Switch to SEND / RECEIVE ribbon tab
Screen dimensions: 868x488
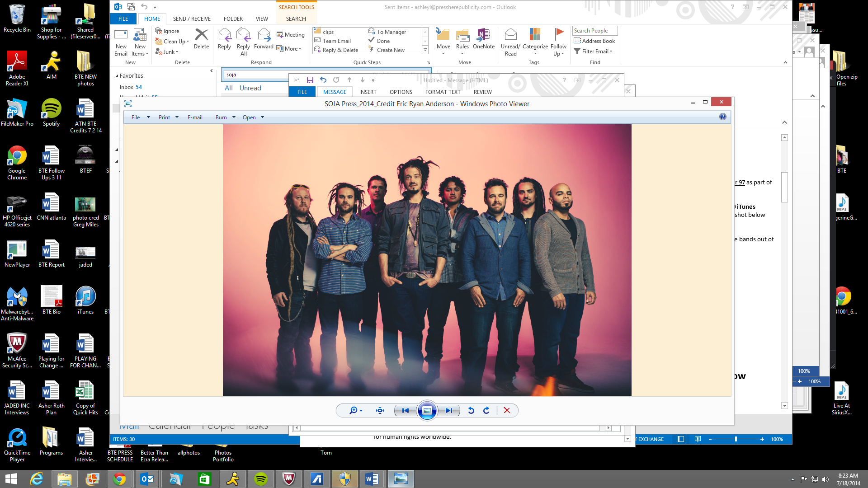(x=192, y=19)
